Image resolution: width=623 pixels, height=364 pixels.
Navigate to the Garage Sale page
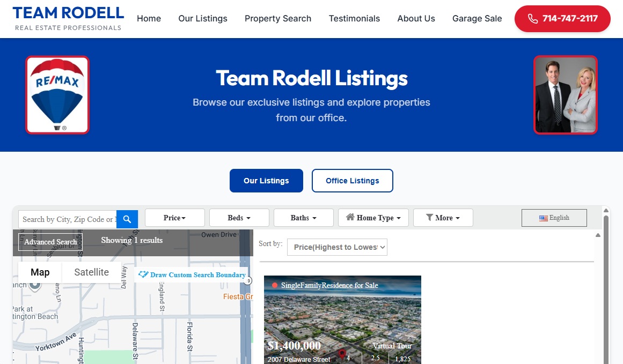tap(477, 18)
